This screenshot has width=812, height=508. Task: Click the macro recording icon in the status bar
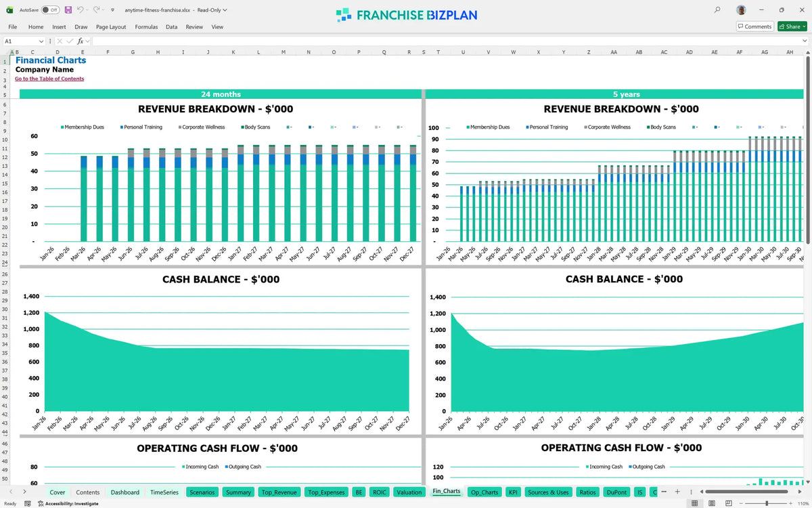(x=27, y=503)
